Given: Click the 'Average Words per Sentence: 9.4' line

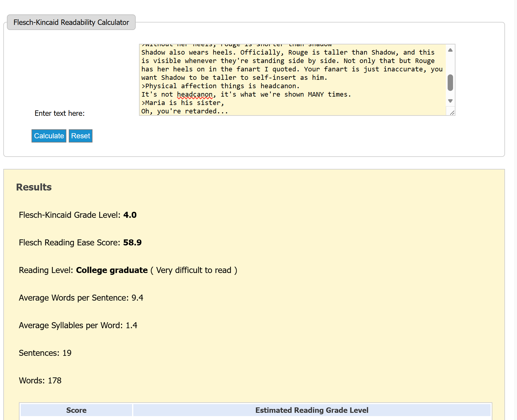Looking at the screenshot, I should [x=81, y=298].
